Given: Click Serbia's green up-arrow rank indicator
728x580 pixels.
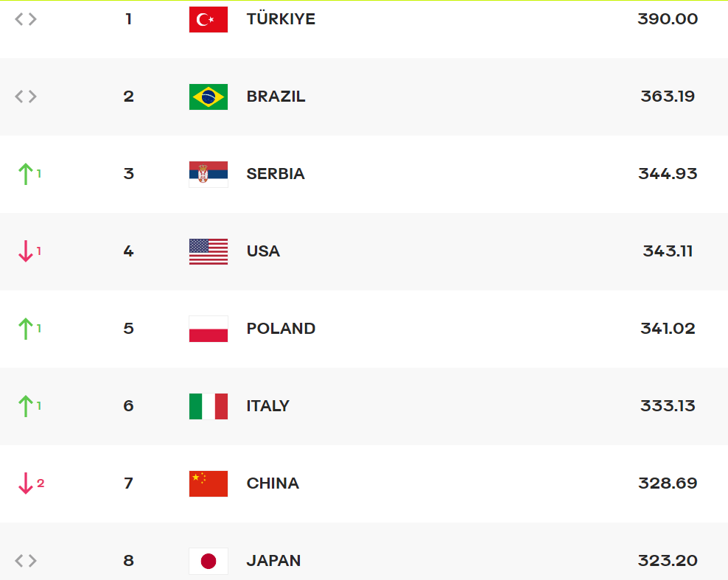Looking at the screenshot, I should tap(27, 174).
